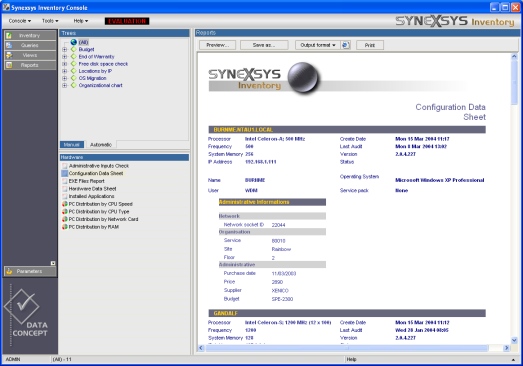Click the EXE Files Report document icon
Viewport: 523px width, 366px height.
(x=65, y=181)
